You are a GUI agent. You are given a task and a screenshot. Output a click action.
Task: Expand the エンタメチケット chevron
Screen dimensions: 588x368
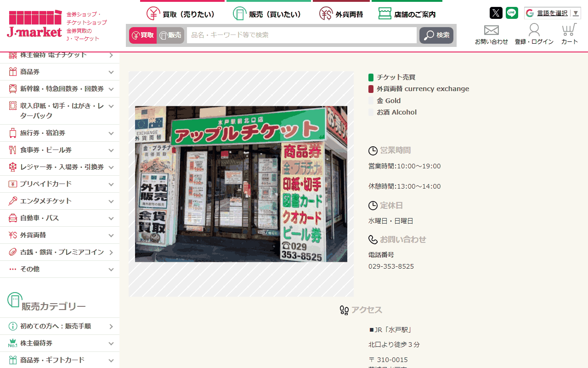click(x=111, y=201)
